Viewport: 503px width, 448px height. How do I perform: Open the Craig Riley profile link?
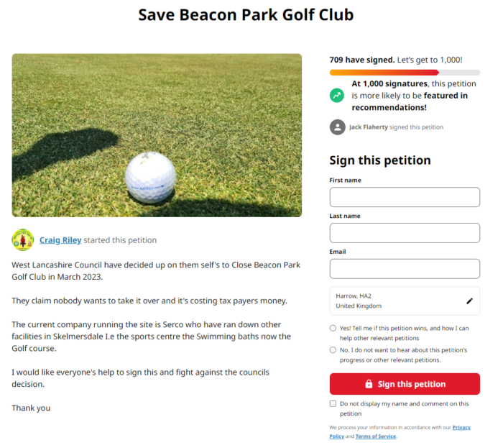pos(60,240)
